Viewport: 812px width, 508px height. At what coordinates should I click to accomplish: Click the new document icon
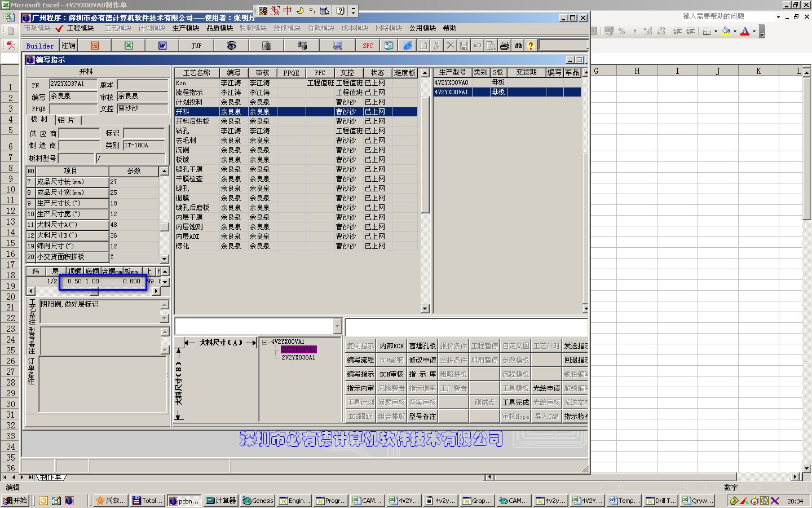tap(423, 46)
